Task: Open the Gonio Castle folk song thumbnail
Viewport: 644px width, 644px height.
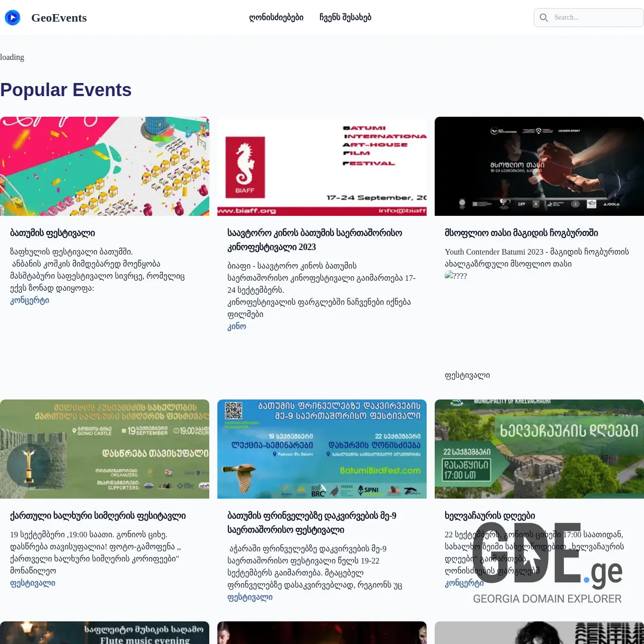Action: 105,449
